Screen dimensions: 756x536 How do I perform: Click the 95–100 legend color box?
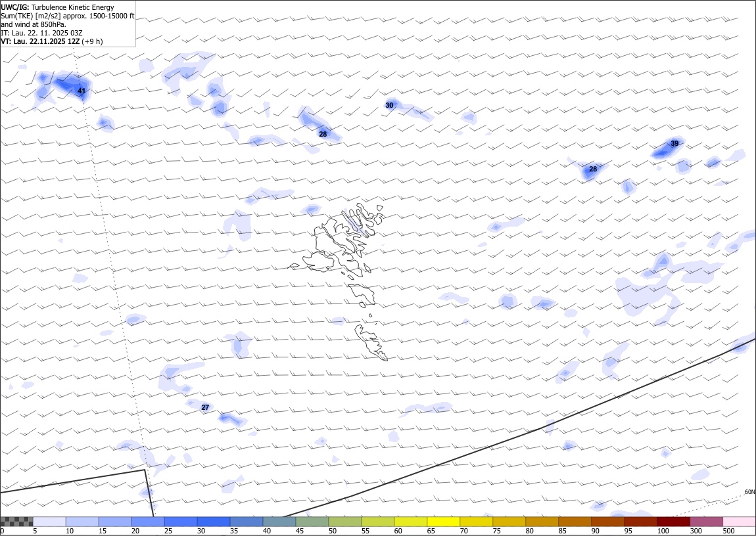(640, 522)
